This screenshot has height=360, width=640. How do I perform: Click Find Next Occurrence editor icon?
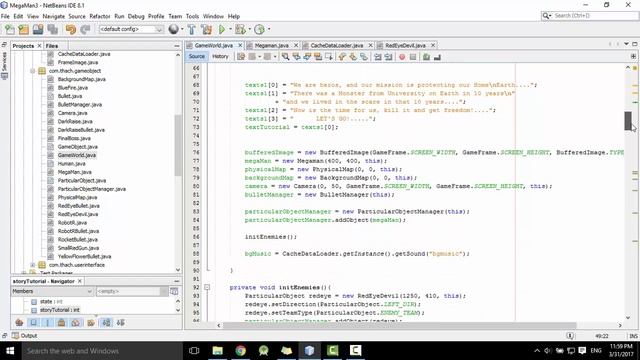point(307,57)
